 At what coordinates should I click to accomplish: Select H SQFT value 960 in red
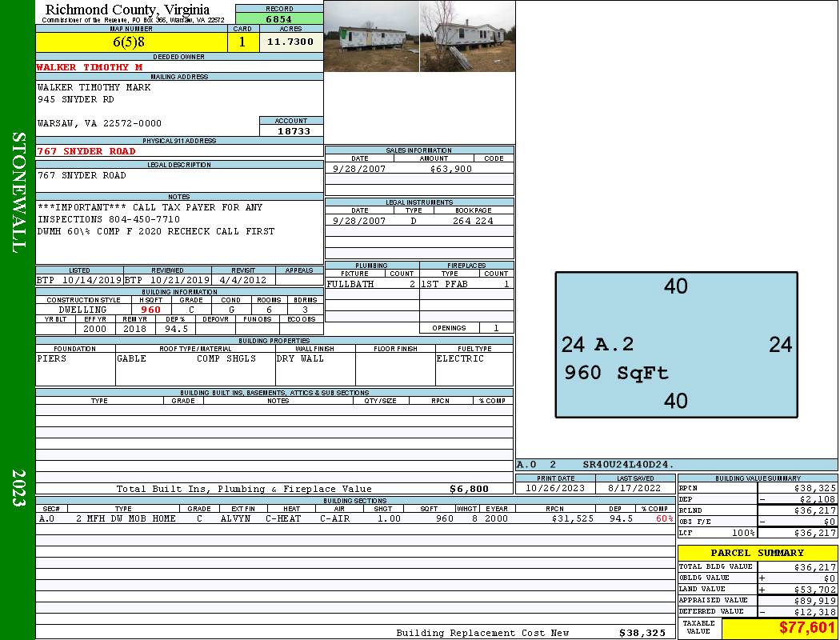pos(150,310)
